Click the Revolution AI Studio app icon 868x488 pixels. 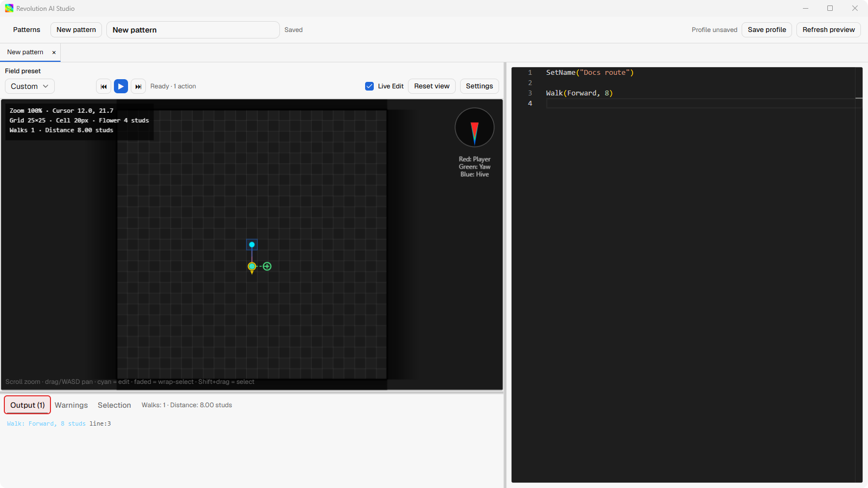[9, 8]
